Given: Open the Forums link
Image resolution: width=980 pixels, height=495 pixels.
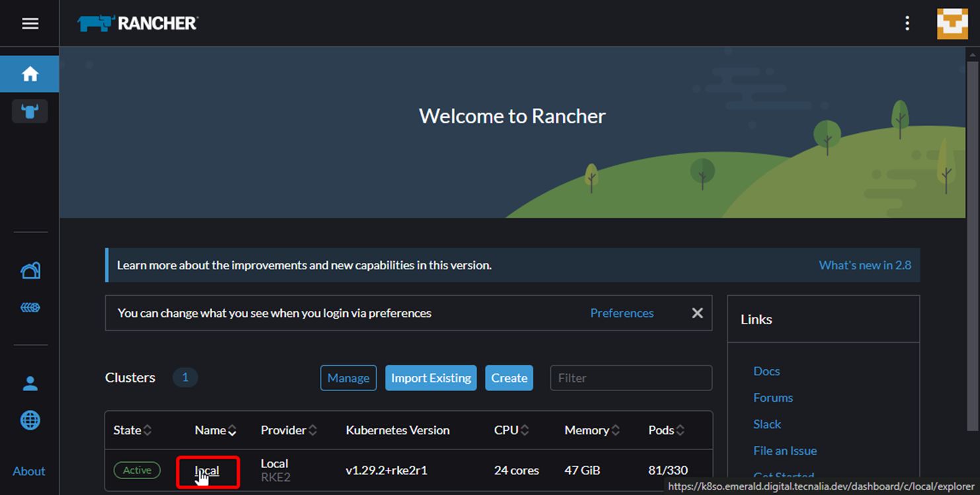Looking at the screenshot, I should (773, 398).
